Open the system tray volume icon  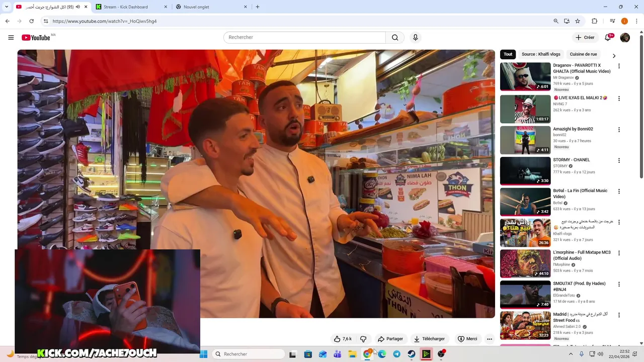600,354
